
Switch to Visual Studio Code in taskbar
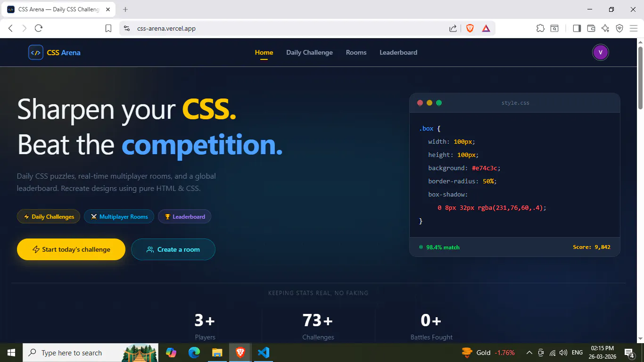pyautogui.click(x=263, y=353)
